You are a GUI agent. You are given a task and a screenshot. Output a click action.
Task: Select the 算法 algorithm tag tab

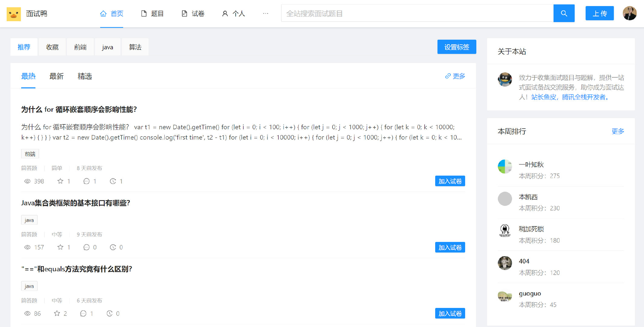tap(135, 47)
